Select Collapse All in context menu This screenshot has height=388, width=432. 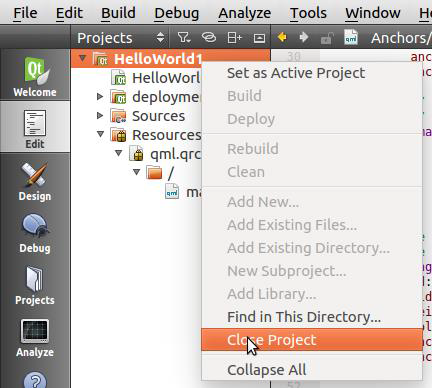point(267,370)
